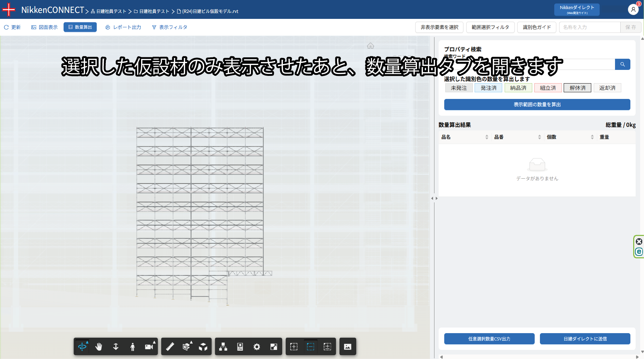This screenshot has width=644, height=359.
Task: Click the 名称を入力 name field
Action: (x=590, y=27)
